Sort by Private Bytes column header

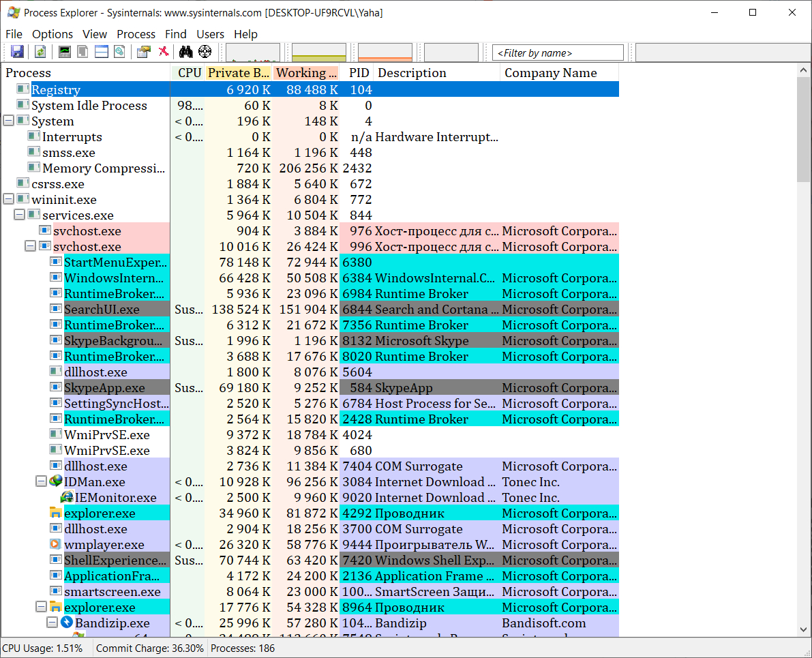(x=238, y=72)
